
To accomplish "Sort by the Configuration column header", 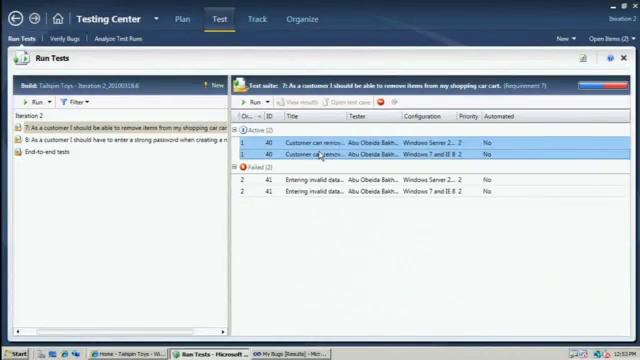I will pyautogui.click(x=429, y=116).
